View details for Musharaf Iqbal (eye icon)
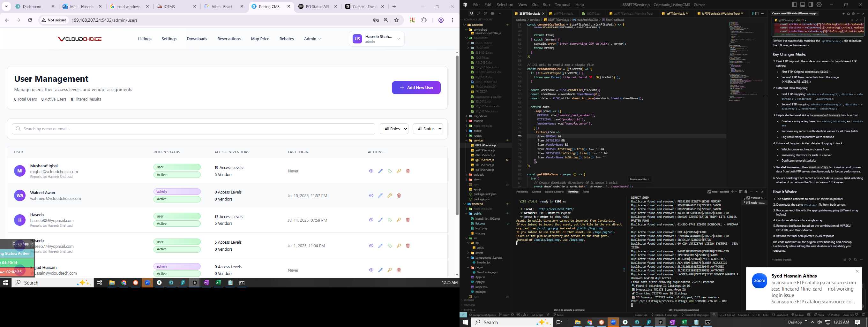 pyautogui.click(x=371, y=171)
